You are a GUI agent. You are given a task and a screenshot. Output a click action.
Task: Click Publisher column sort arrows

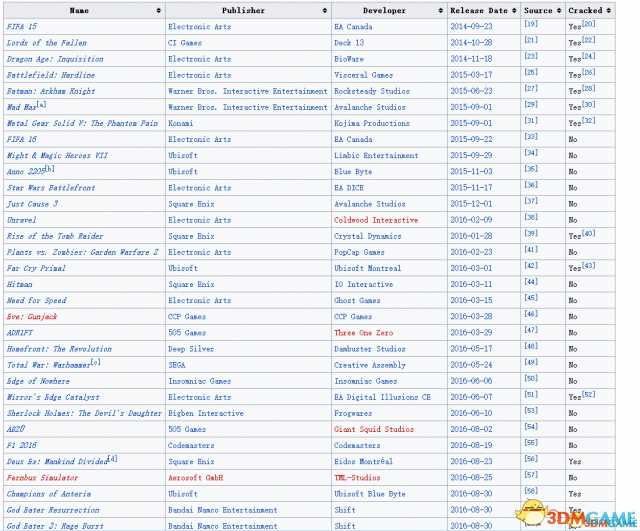[325, 10]
